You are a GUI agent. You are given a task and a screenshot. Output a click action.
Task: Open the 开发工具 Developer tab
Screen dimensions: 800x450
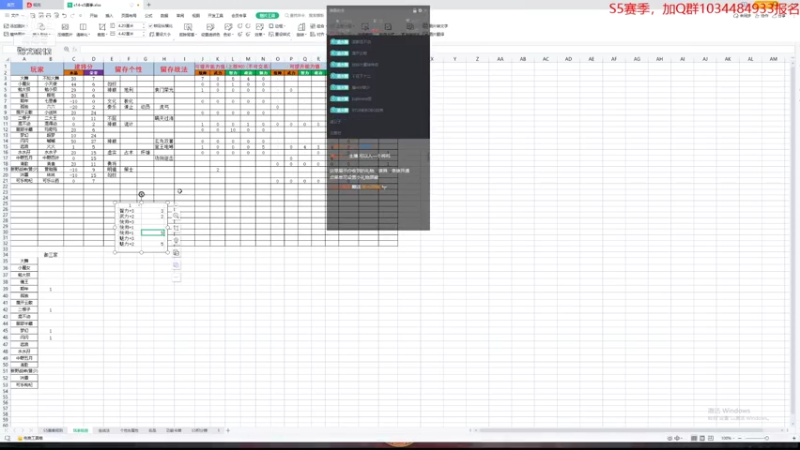pos(215,16)
